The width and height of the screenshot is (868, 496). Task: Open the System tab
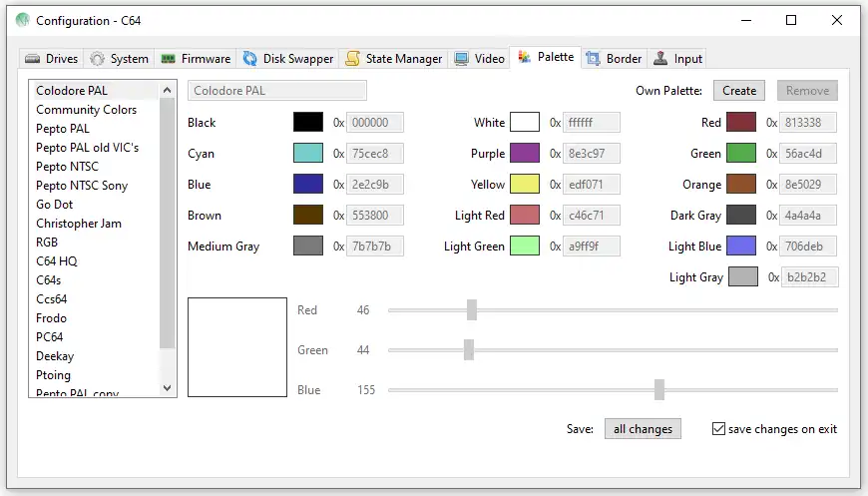(x=119, y=59)
